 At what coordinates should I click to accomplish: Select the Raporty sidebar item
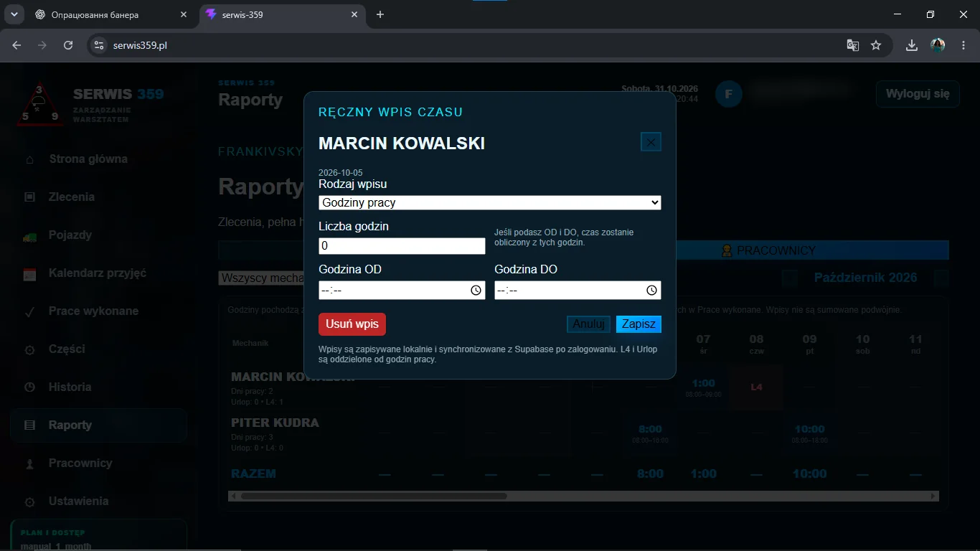pyautogui.click(x=99, y=425)
